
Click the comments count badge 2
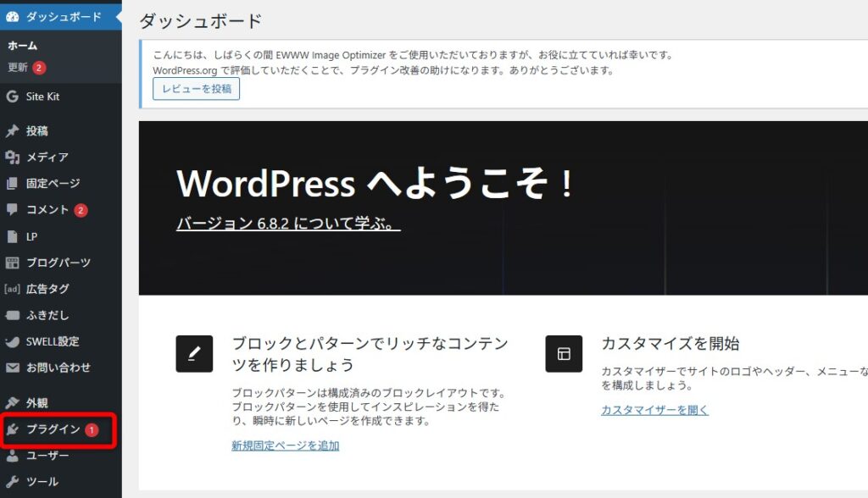tap(81, 210)
